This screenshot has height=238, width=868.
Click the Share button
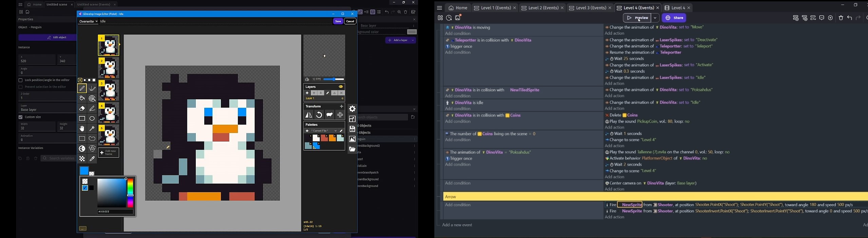click(x=674, y=18)
